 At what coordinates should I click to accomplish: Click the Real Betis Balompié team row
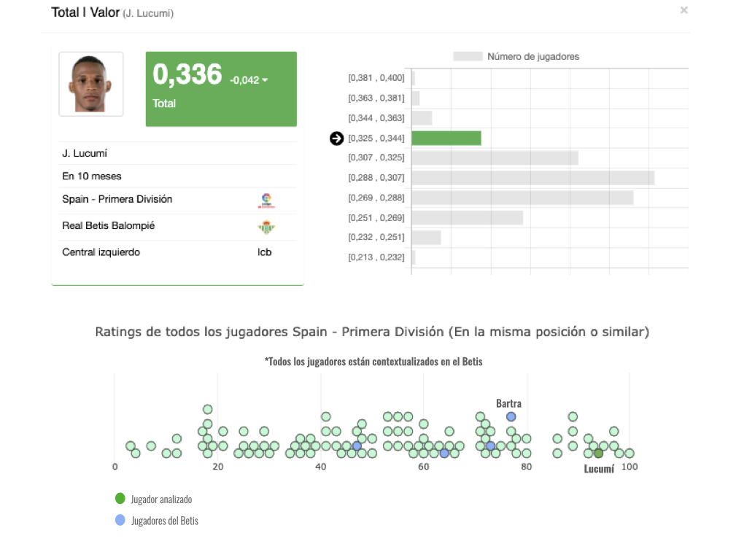177,226
